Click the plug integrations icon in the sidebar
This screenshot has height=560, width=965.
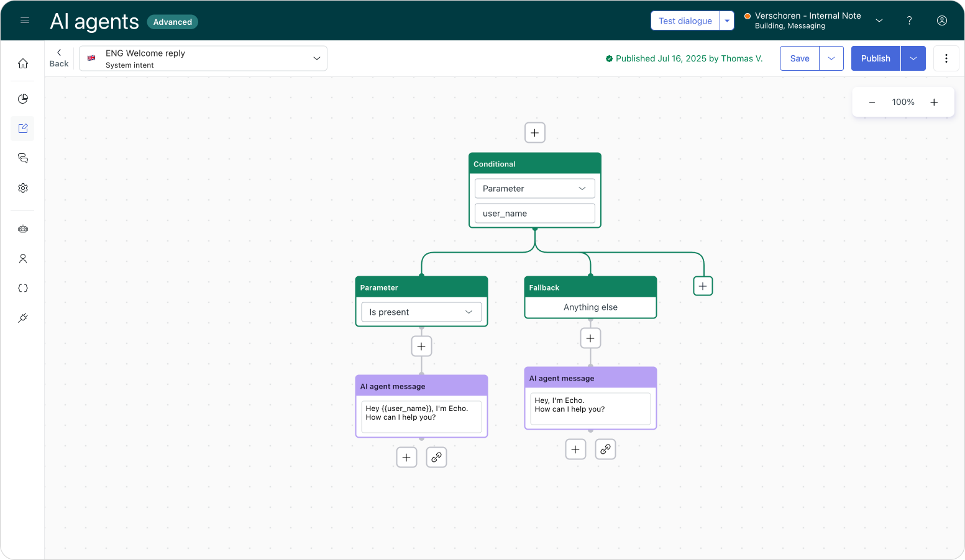tap(23, 318)
